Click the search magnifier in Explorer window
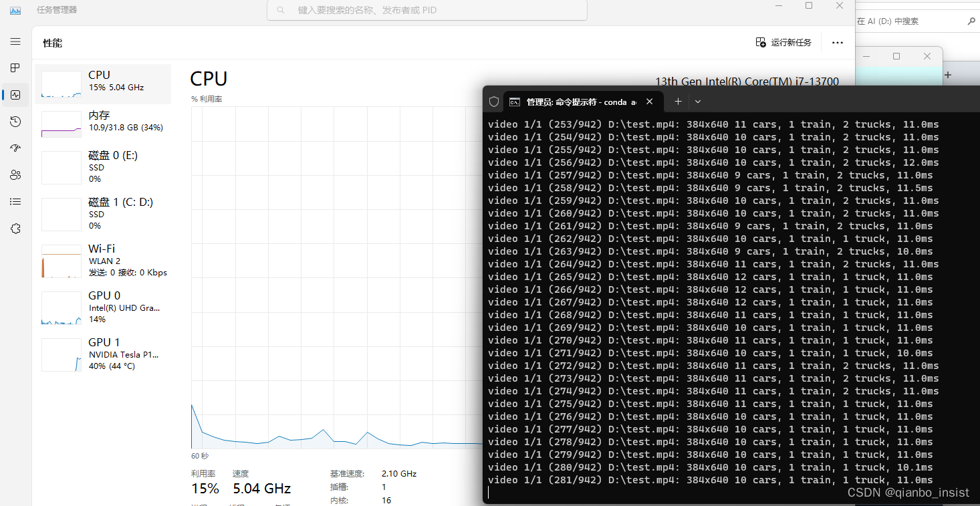980x506 pixels. coord(972,21)
